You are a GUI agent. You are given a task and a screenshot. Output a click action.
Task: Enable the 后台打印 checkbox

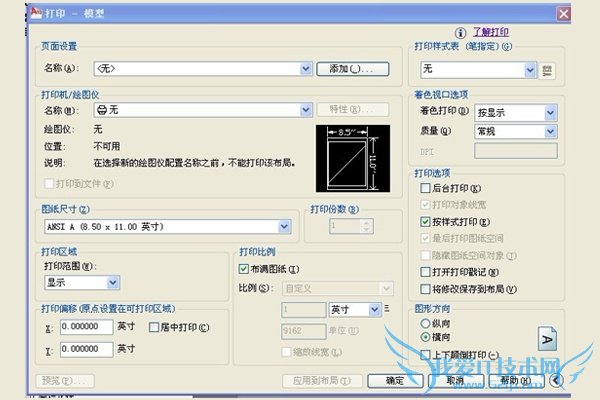tap(426, 188)
